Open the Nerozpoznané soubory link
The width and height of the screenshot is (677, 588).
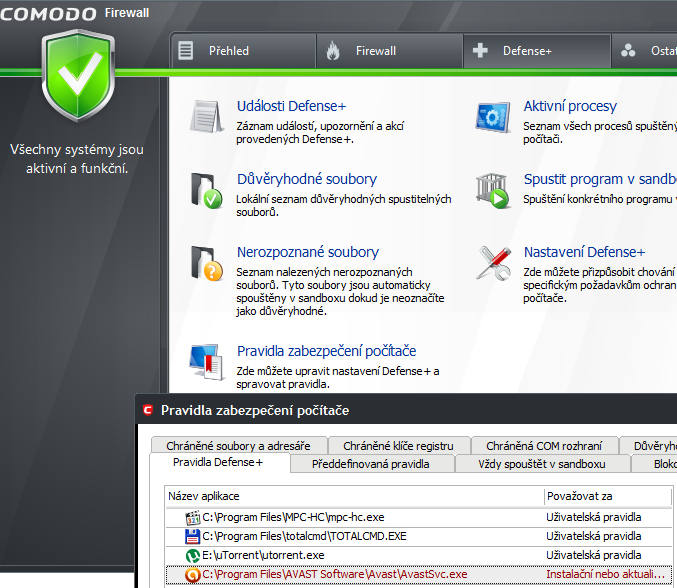pos(308,252)
